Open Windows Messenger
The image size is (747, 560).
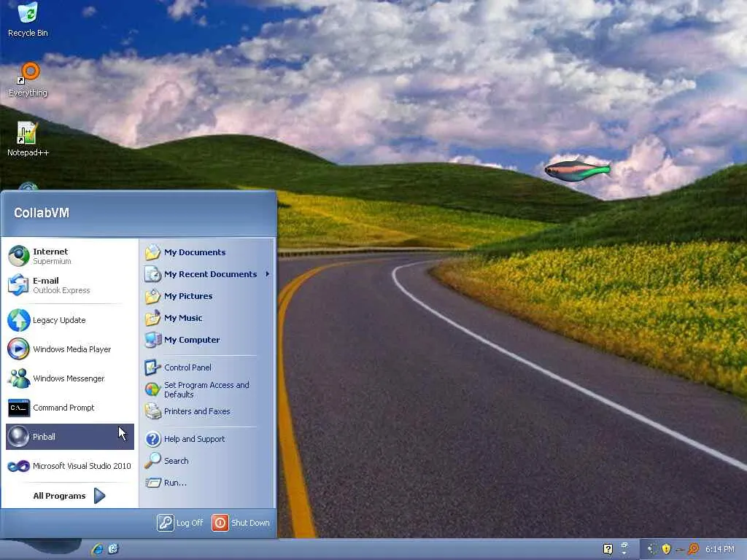[x=70, y=378]
